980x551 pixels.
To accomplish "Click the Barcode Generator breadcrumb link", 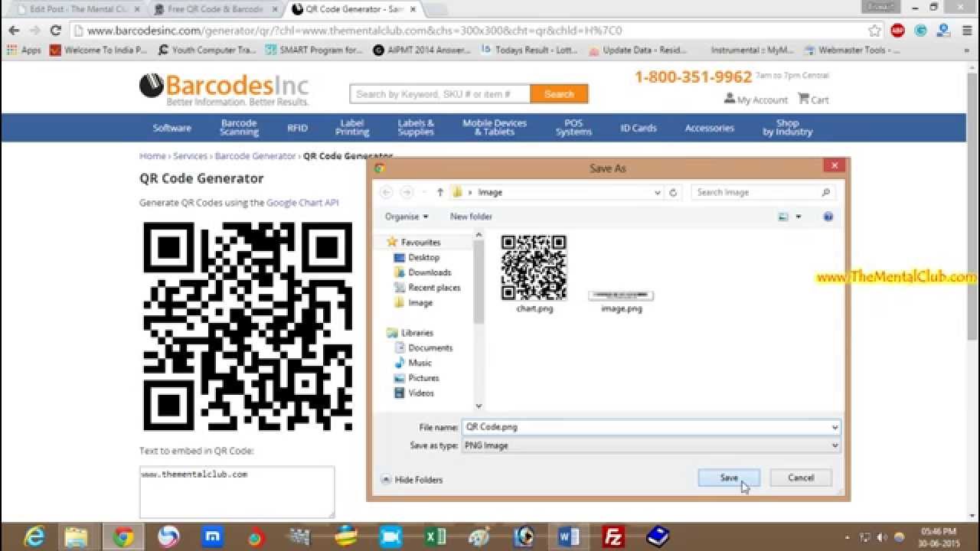I will click(x=255, y=156).
